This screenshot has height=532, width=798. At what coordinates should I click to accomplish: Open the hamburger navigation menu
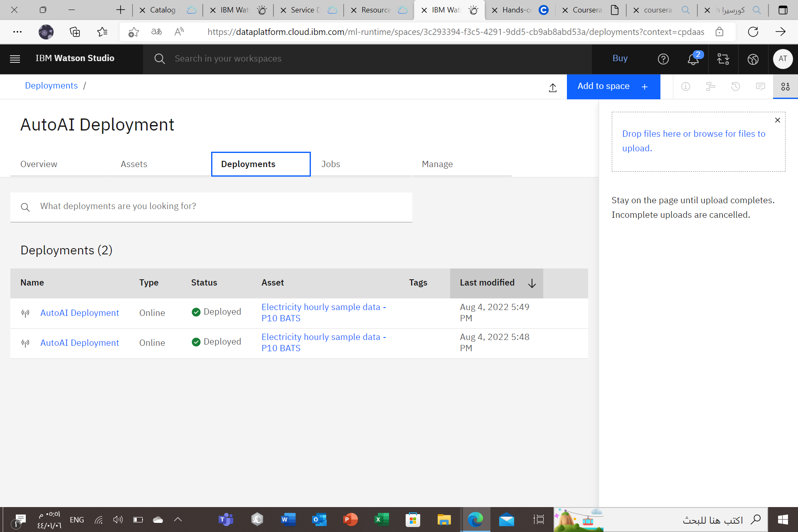[x=15, y=59]
